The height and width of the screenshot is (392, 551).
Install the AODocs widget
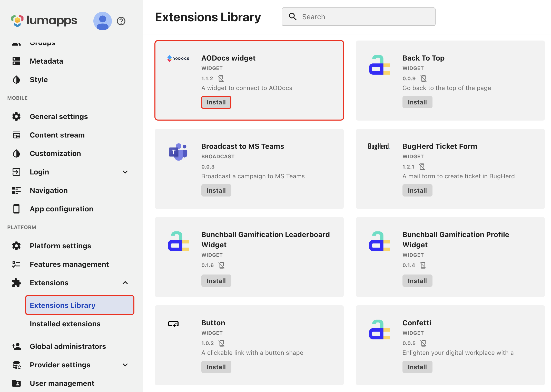(216, 102)
